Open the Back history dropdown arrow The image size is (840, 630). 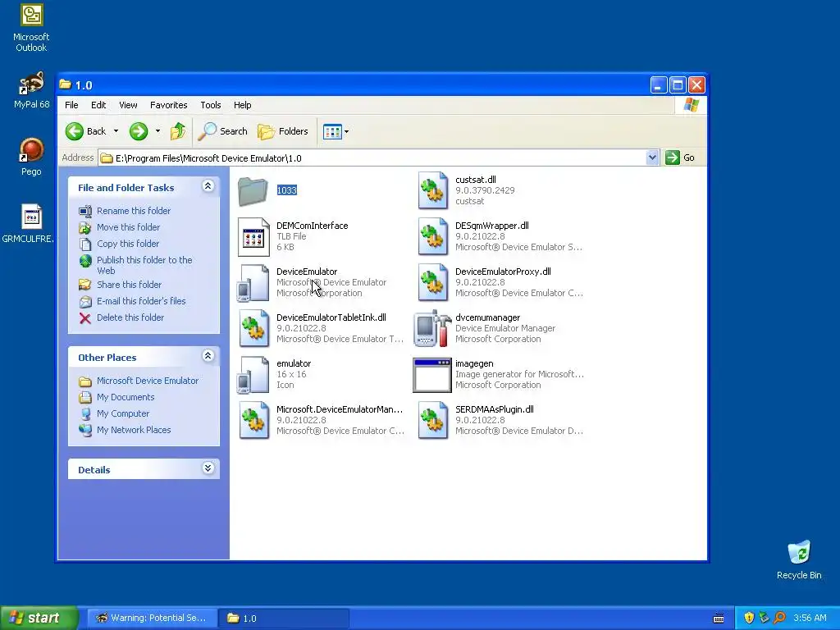click(116, 131)
